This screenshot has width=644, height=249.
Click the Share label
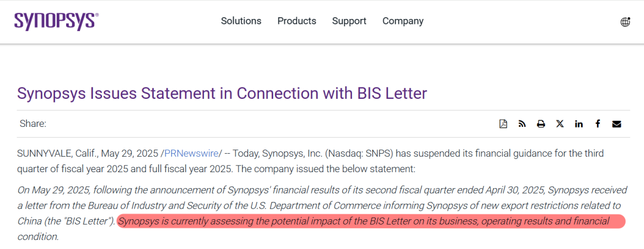[33, 124]
